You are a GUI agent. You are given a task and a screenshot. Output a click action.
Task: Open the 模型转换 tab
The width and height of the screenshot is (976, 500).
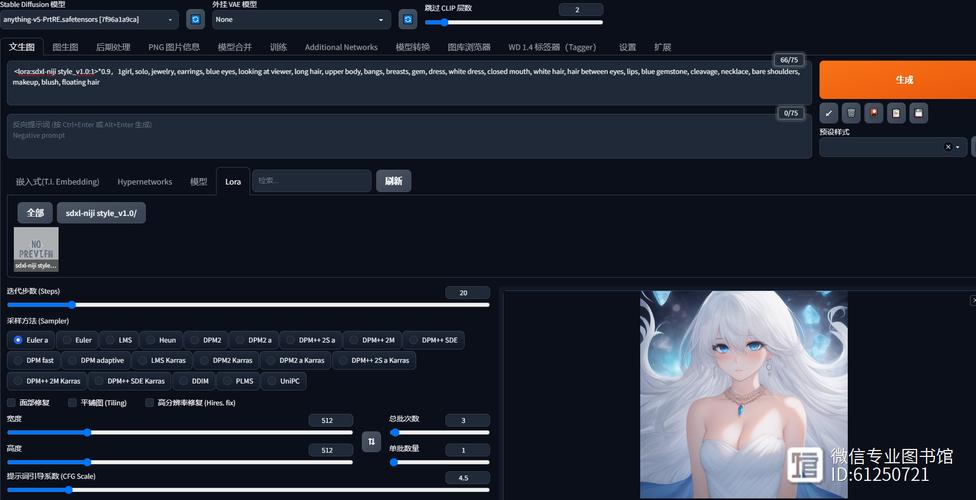click(413, 47)
